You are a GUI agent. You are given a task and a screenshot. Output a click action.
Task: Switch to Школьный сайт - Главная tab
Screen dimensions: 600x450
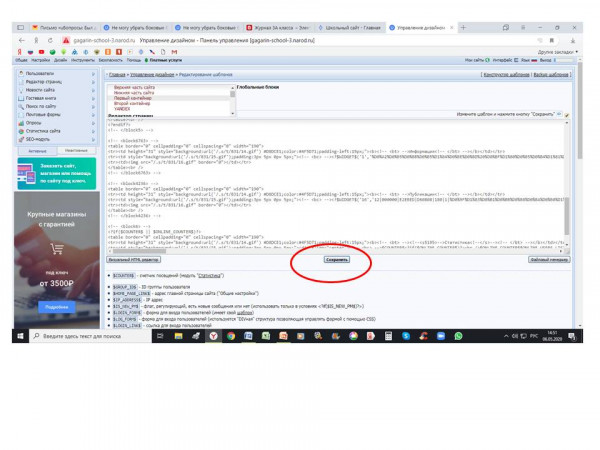pyautogui.click(x=349, y=28)
